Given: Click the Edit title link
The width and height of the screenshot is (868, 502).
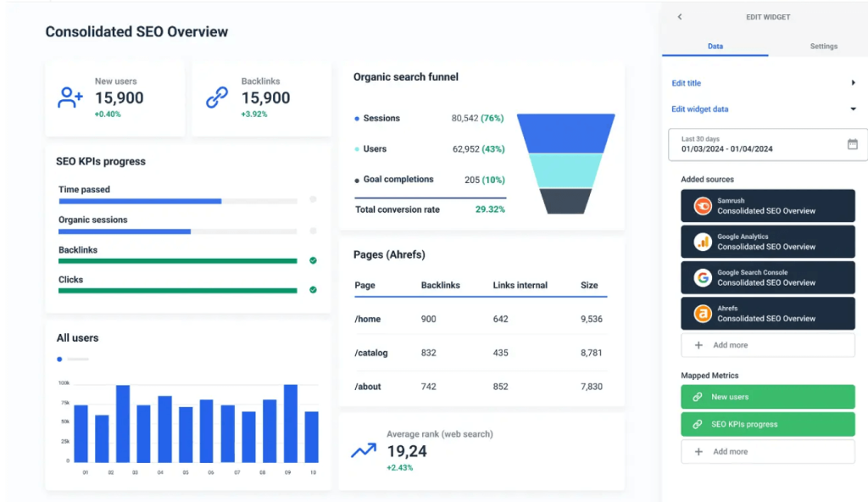Looking at the screenshot, I should tap(687, 83).
